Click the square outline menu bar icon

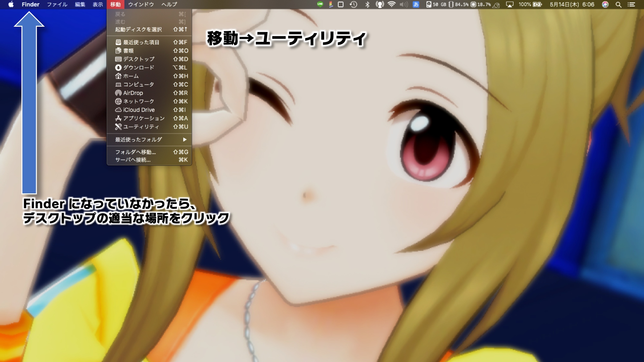point(341,5)
